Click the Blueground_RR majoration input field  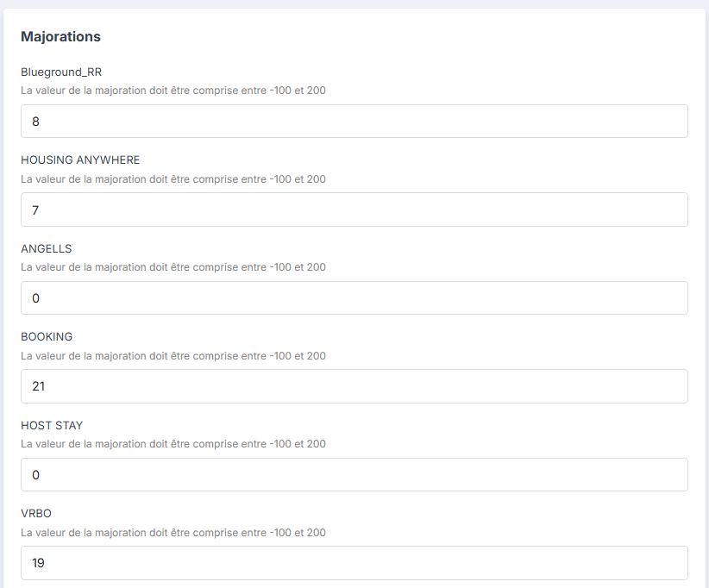pos(354,121)
